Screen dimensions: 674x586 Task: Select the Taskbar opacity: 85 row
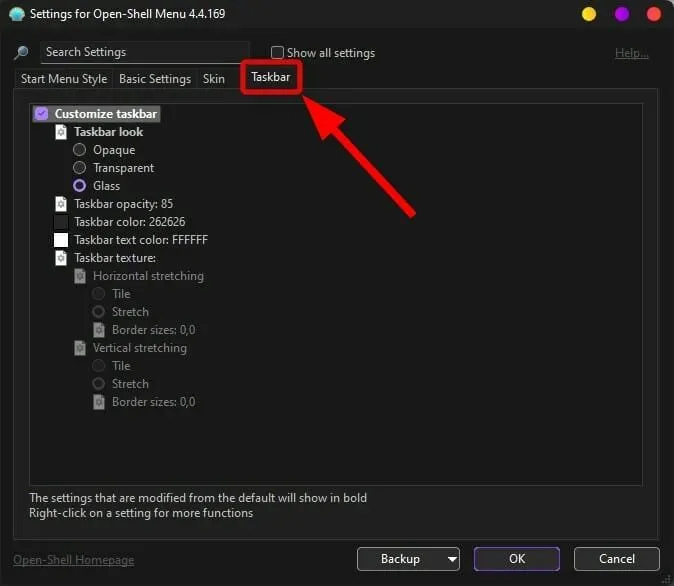(123, 204)
